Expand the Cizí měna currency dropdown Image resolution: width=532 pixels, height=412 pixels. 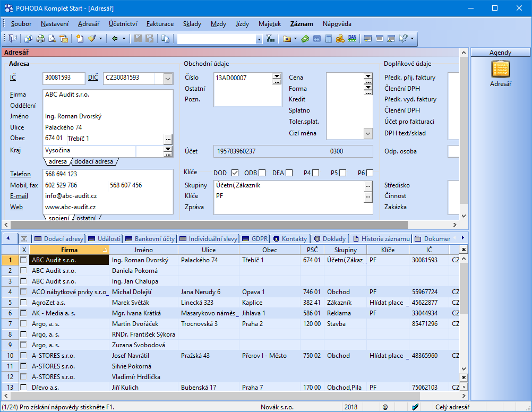(368, 133)
